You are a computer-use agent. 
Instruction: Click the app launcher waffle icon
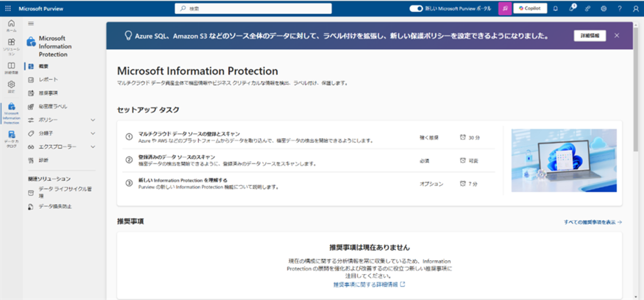tap(8, 8)
